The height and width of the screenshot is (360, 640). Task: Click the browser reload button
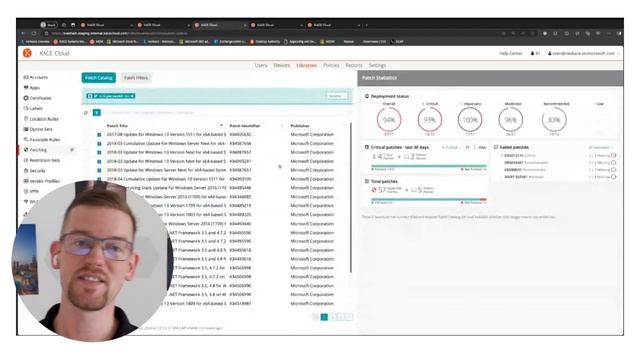[x=34, y=33]
